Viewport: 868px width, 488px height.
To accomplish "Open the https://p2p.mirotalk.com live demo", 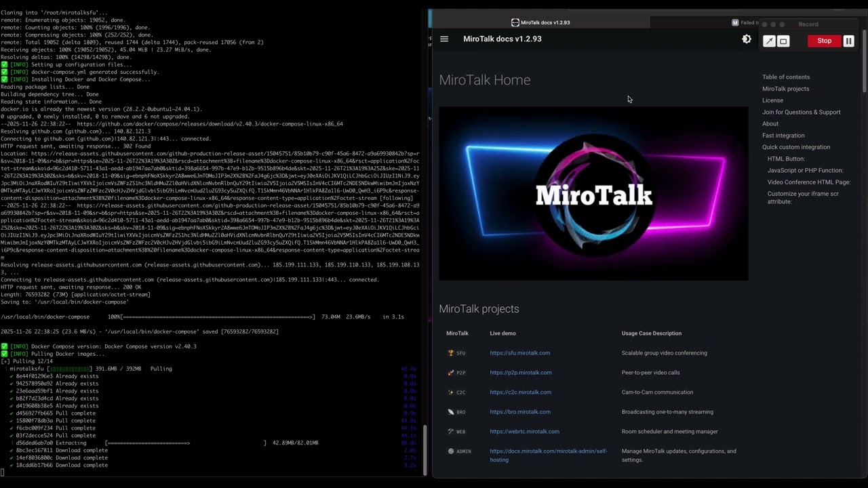I will pos(520,372).
